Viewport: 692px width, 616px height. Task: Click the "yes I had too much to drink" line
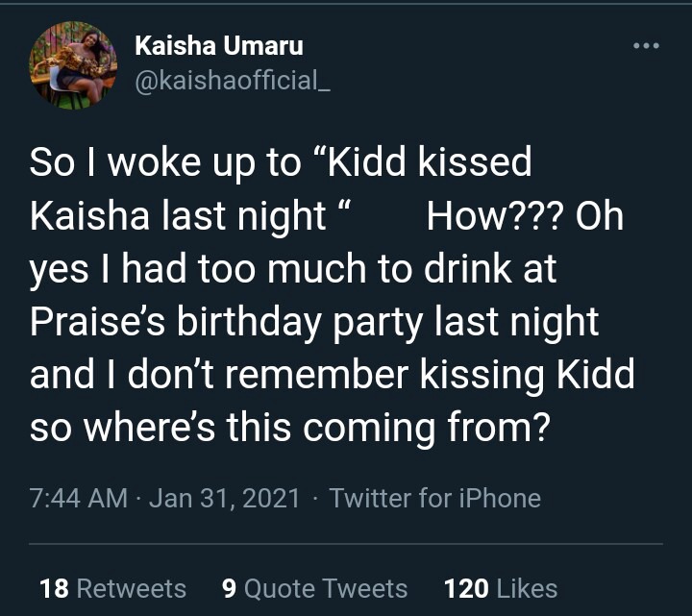293,269
